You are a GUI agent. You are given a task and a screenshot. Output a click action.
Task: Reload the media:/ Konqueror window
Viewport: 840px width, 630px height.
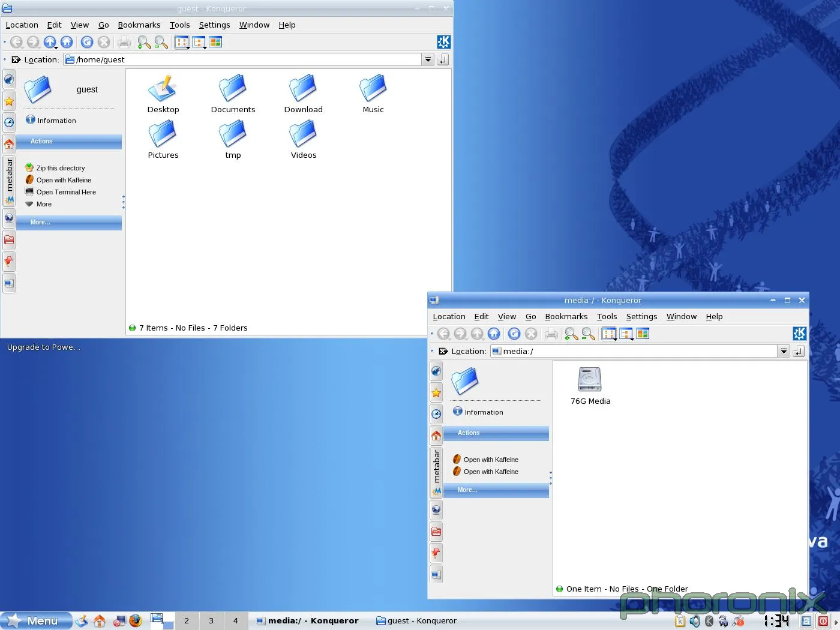[x=514, y=334]
